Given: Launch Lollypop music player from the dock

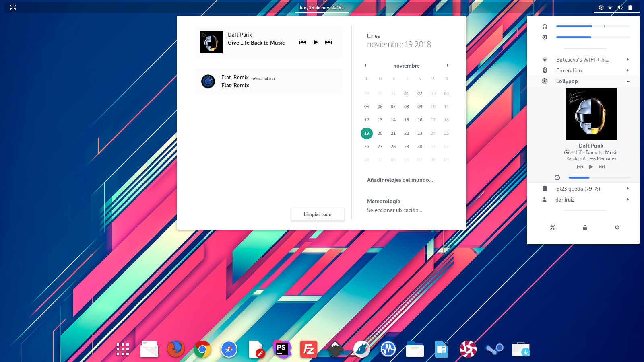Looking at the screenshot, I should (x=468, y=349).
